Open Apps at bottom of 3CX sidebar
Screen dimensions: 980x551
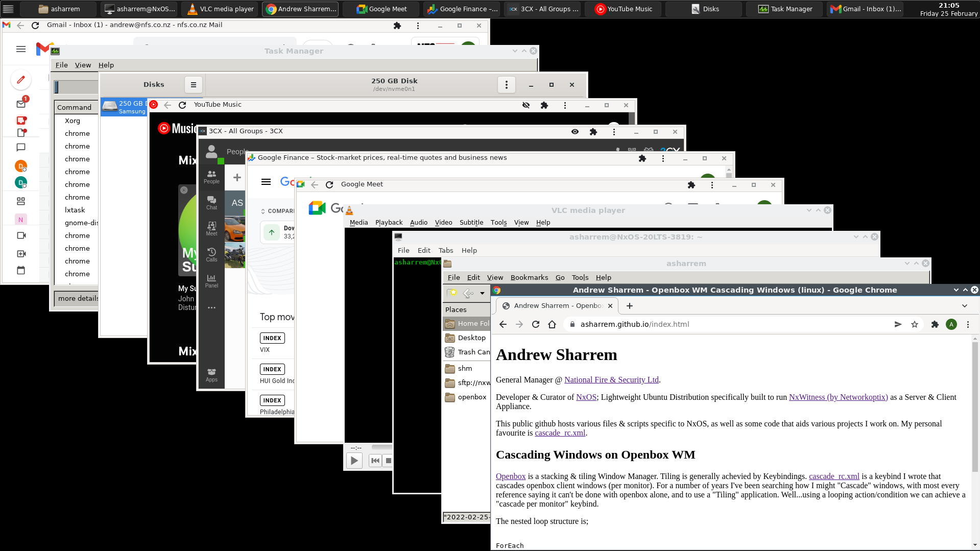pyautogui.click(x=211, y=375)
